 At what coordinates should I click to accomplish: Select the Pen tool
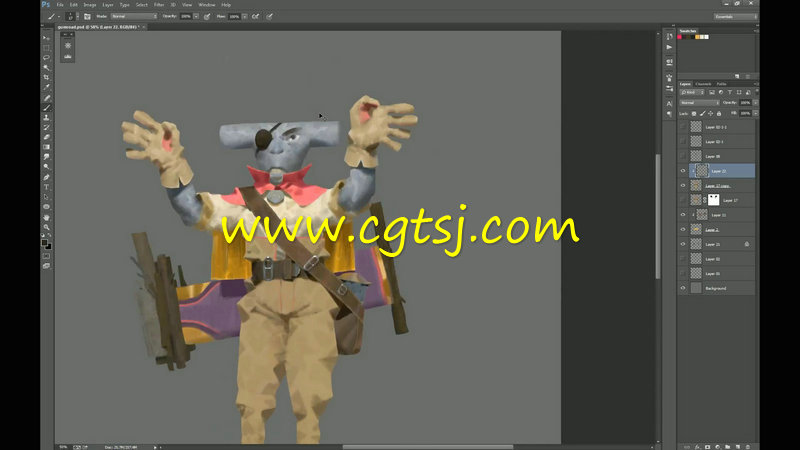pyautogui.click(x=46, y=177)
